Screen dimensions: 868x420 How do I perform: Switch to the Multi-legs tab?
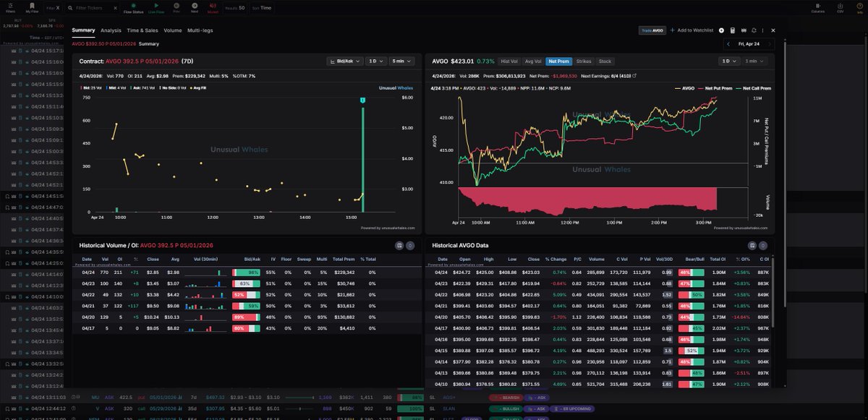201,30
